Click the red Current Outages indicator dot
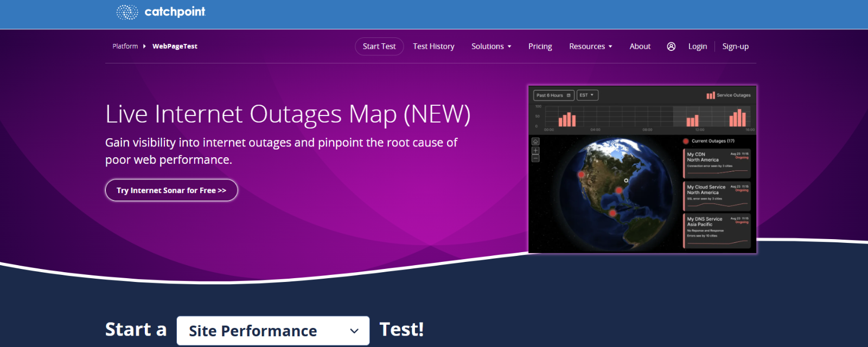The width and height of the screenshot is (868, 347). click(686, 141)
